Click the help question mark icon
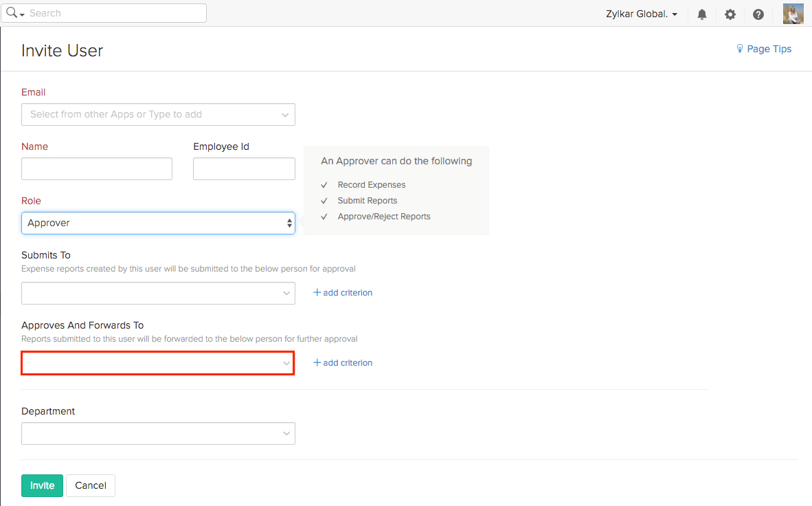The height and width of the screenshot is (506, 812). click(x=758, y=14)
